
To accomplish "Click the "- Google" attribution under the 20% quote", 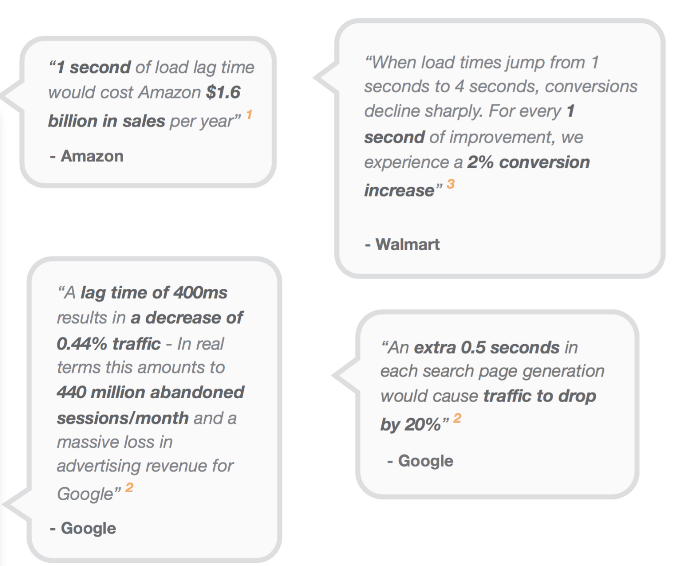I will (420, 461).
